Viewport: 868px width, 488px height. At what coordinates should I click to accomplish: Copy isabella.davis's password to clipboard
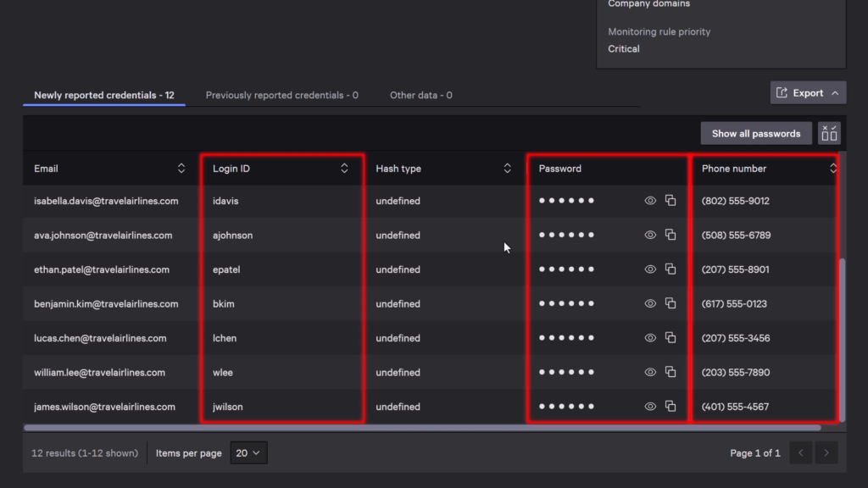pos(670,201)
